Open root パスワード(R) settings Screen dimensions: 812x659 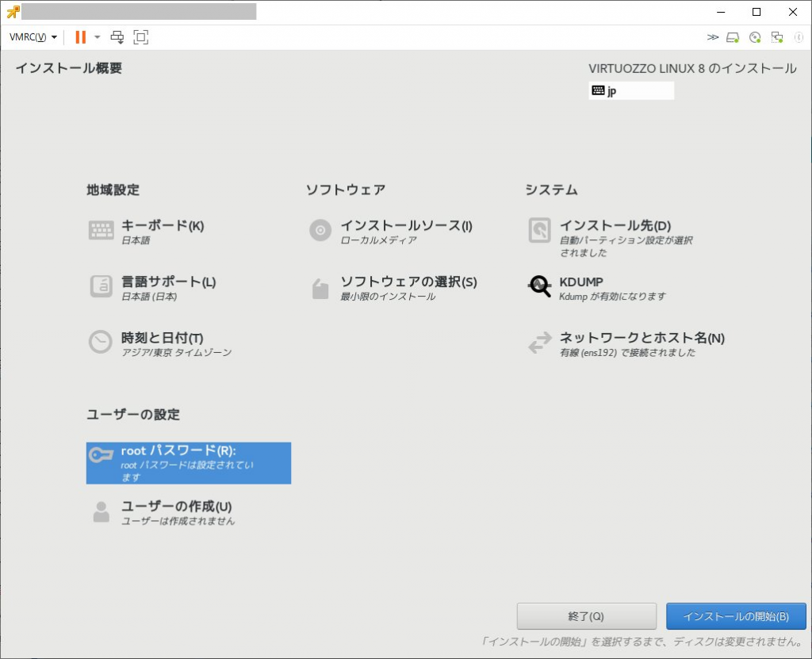189,463
